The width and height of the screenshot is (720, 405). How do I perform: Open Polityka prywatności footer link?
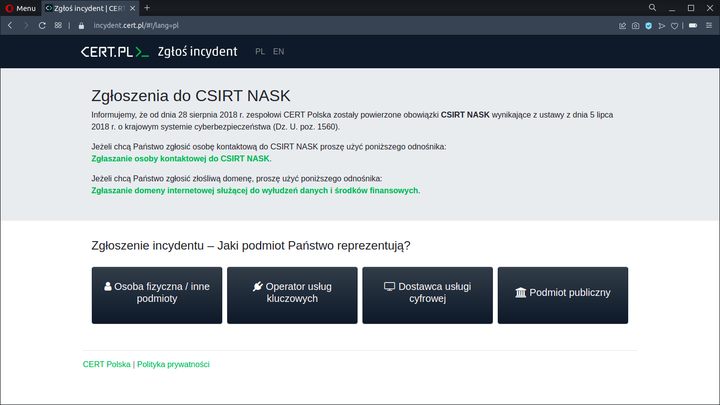tap(173, 364)
